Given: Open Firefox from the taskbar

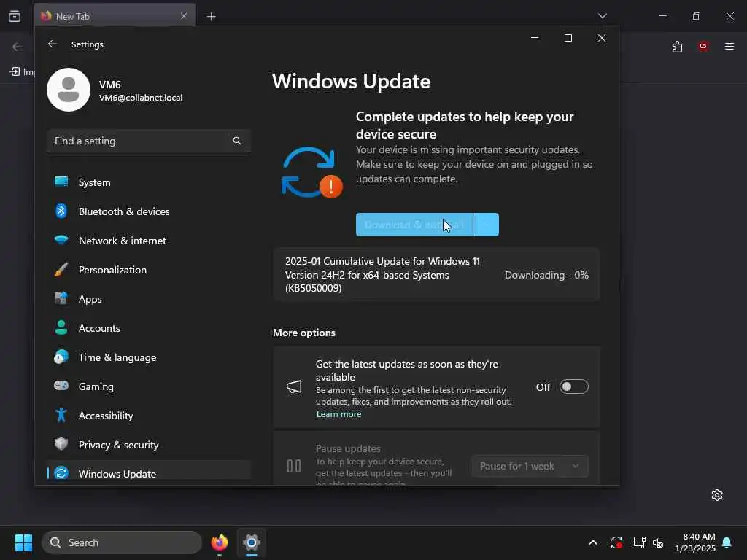Looking at the screenshot, I should (x=219, y=542).
